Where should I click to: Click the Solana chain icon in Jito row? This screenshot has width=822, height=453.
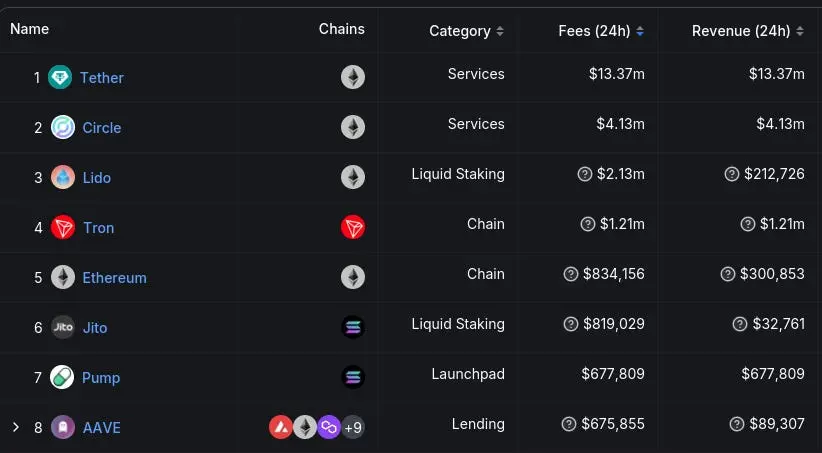point(353,328)
